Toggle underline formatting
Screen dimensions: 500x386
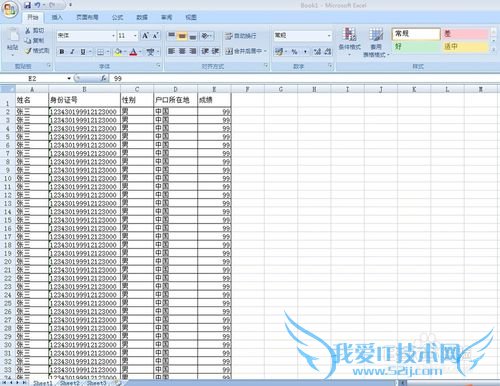click(82, 52)
